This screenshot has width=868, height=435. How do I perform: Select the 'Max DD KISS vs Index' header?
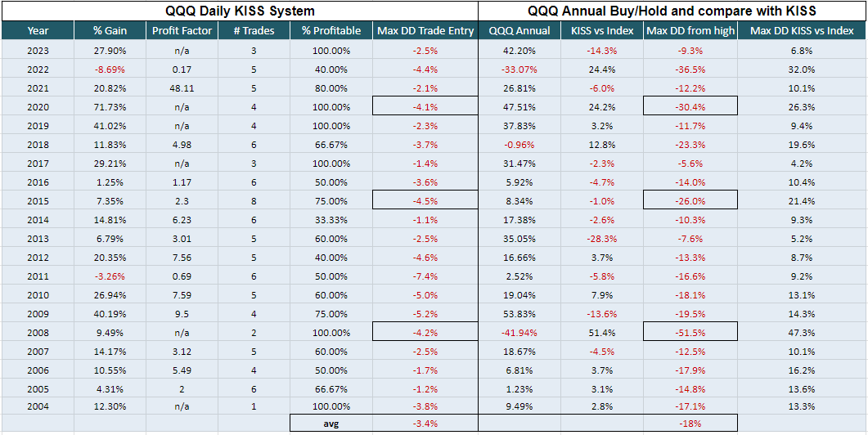click(x=802, y=31)
